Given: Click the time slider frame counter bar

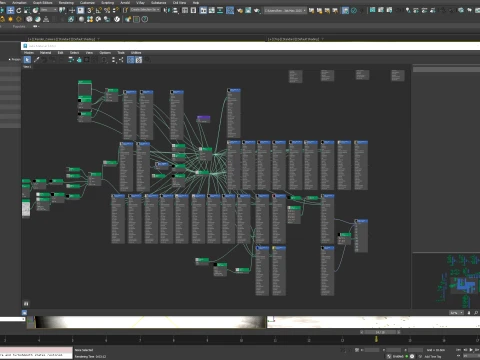Looking at the screenshot, I should click(380, 332).
